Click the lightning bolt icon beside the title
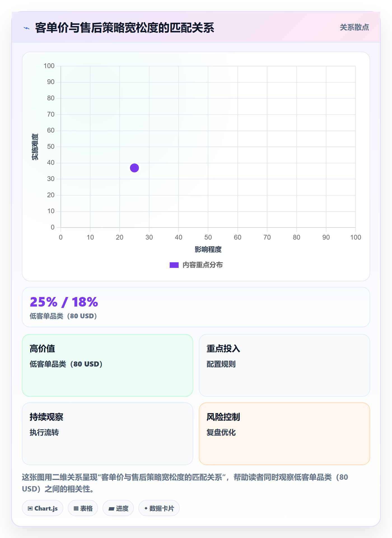 click(27, 28)
